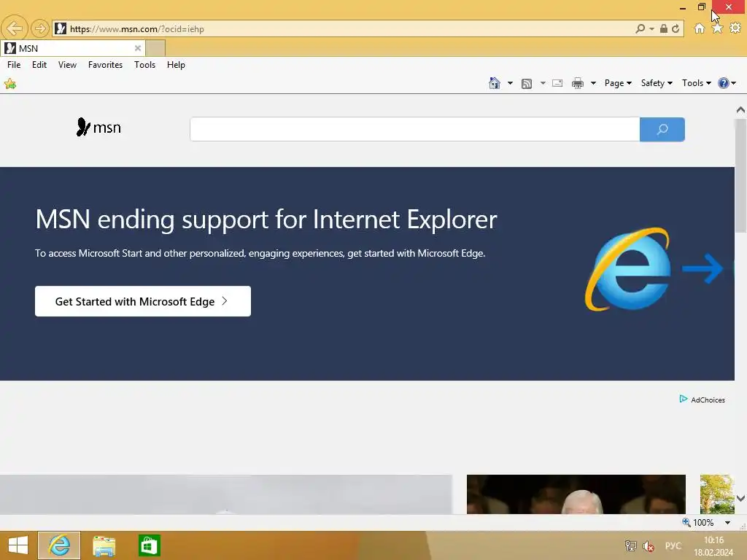Click the zoom level 100% button
This screenshot has height=560, width=747.
(698, 522)
